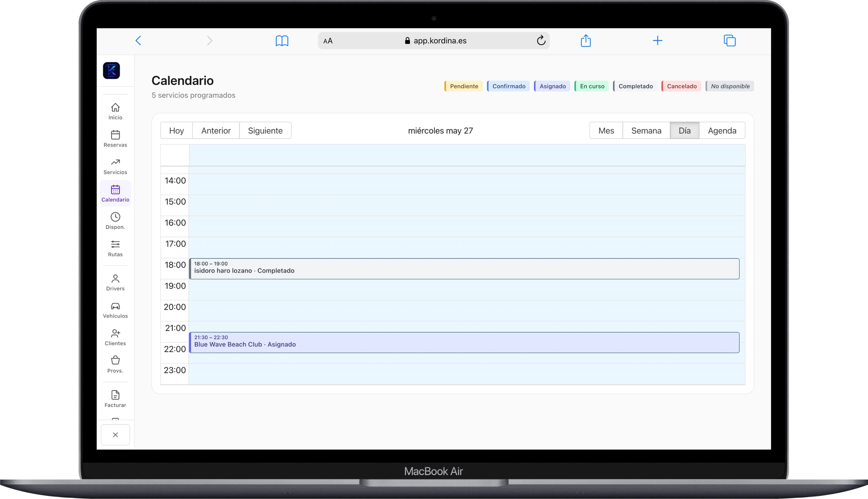Click the No disponible legend chip

pos(730,86)
